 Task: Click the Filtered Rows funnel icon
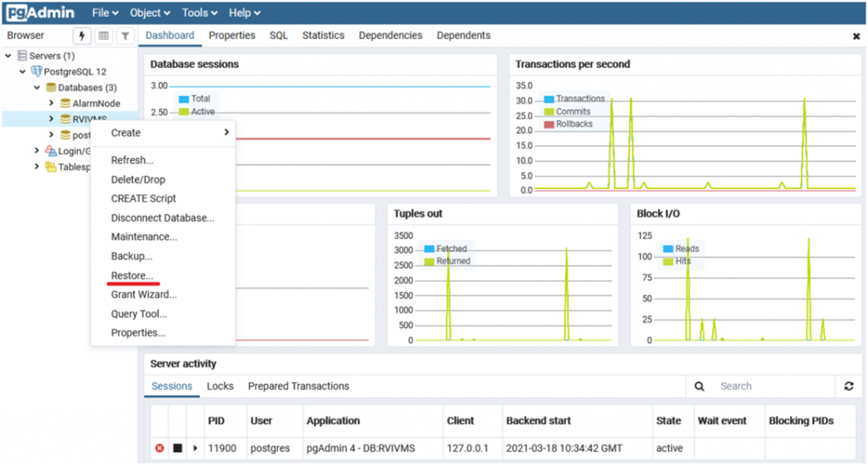(125, 36)
